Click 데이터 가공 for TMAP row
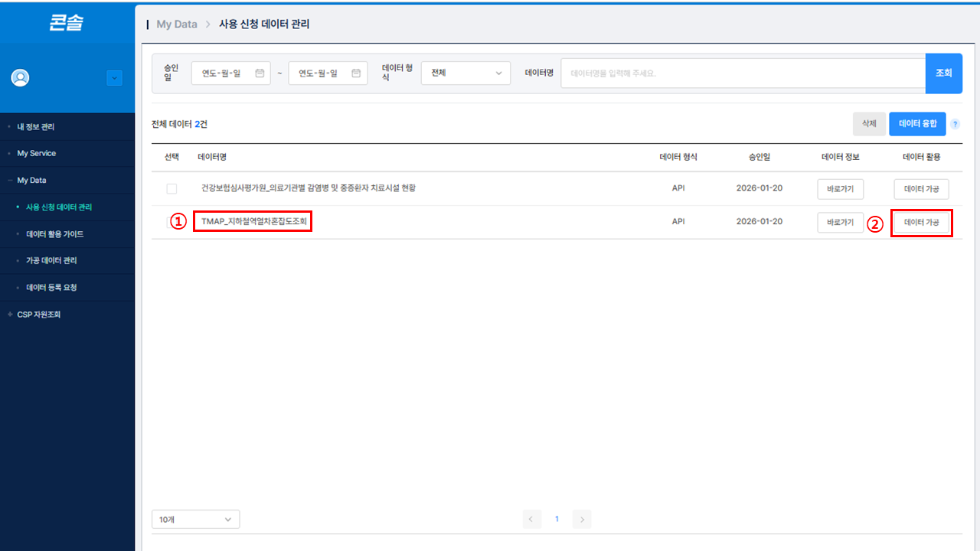980x551 pixels. click(921, 223)
